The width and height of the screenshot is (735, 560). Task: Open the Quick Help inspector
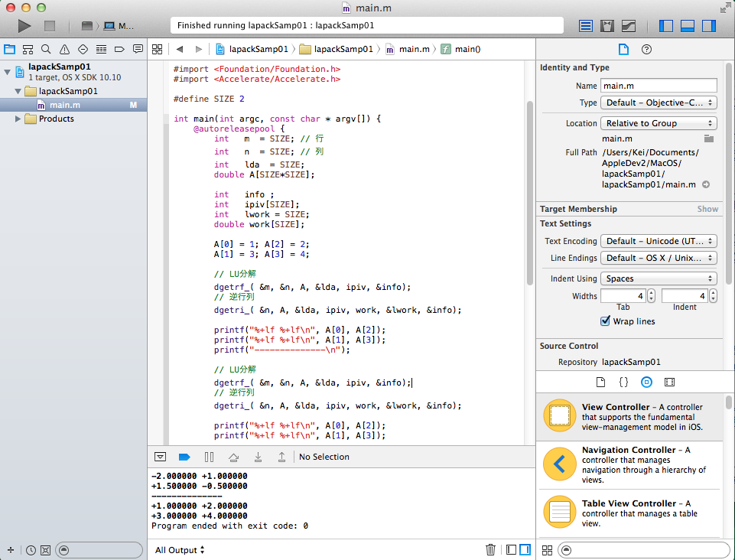pos(646,50)
